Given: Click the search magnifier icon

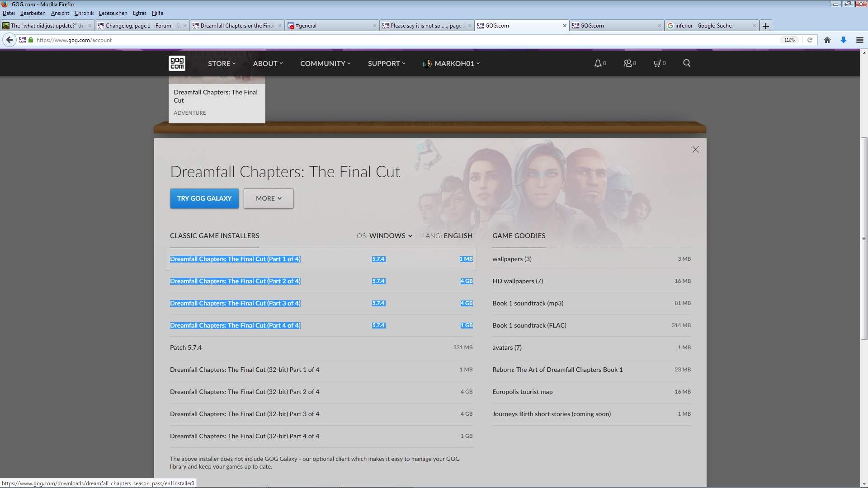Looking at the screenshot, I should pos(687,63).
